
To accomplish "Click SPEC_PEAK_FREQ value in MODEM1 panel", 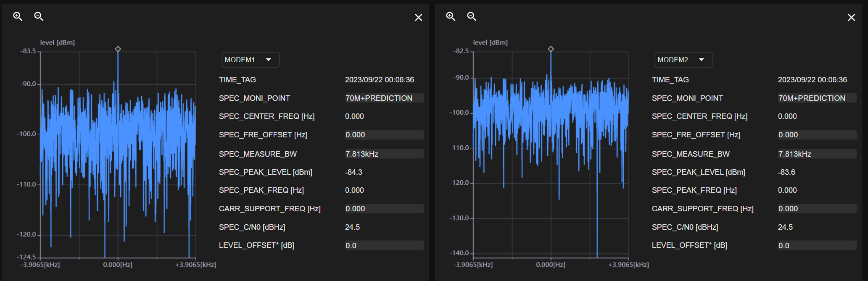I will point(354,190).
